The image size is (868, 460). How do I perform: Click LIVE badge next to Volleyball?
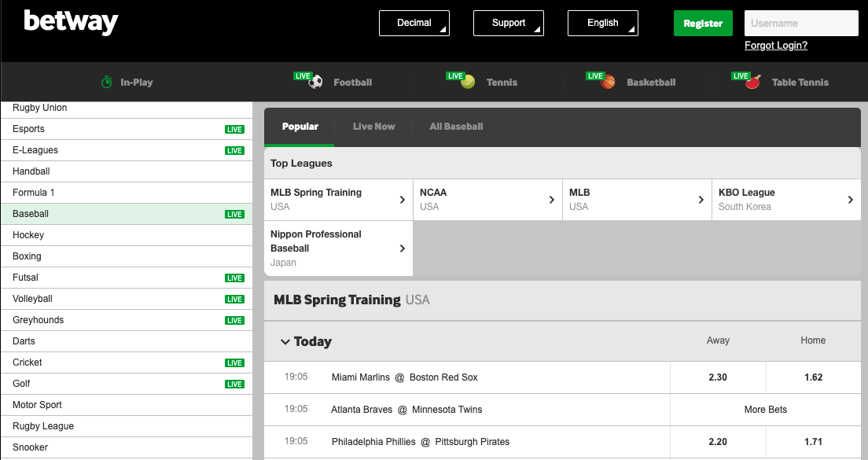click(x=235, y=300)
